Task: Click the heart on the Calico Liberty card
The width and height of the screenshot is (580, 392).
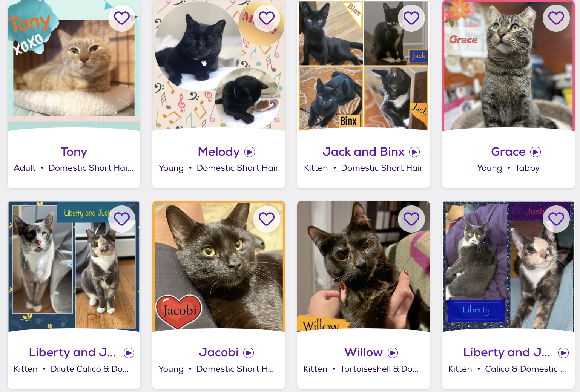Action: tap(556, 219)
